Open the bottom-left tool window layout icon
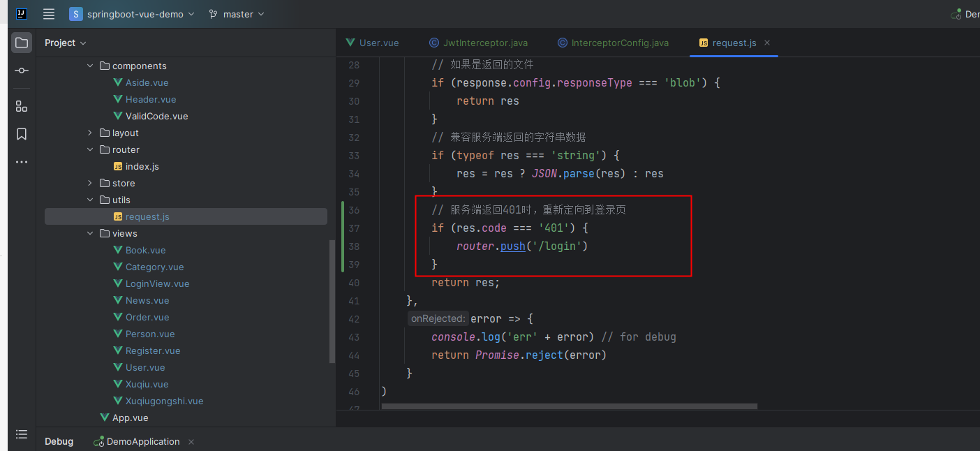Image resolution: width=980 pixels, height=451 pixels. pos(21,434)
